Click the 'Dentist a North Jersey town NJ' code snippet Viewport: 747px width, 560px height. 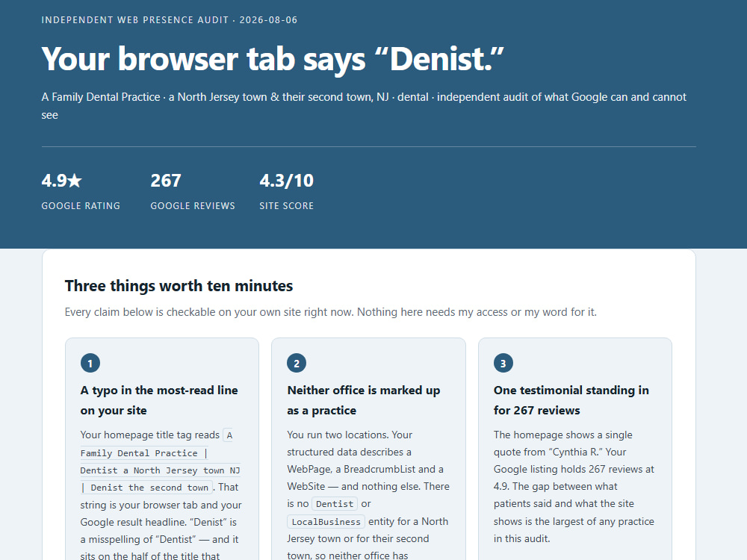160,470
